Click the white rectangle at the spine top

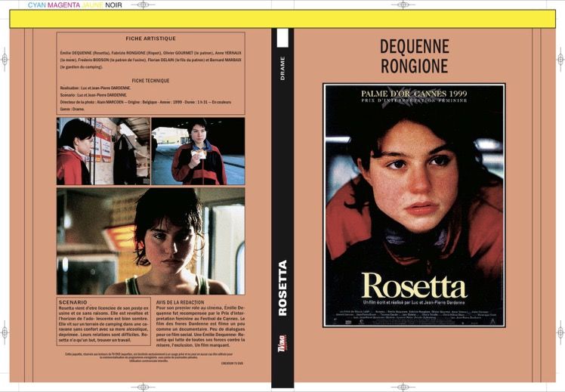282,38
